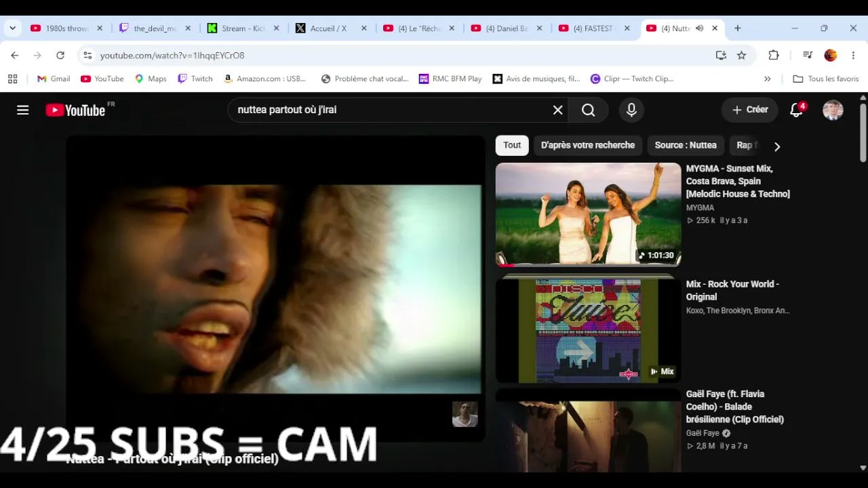Open the Chrome three-dot menu

853,56
